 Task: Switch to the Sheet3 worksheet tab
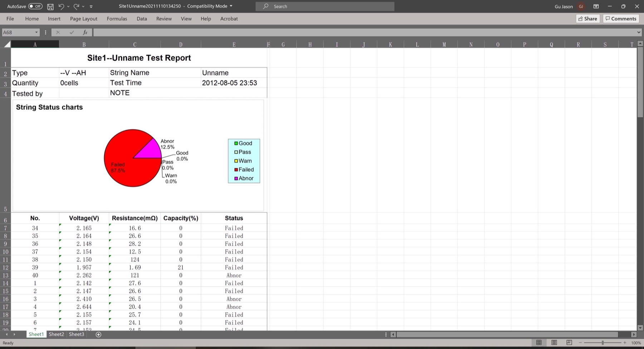pos(76,334)
